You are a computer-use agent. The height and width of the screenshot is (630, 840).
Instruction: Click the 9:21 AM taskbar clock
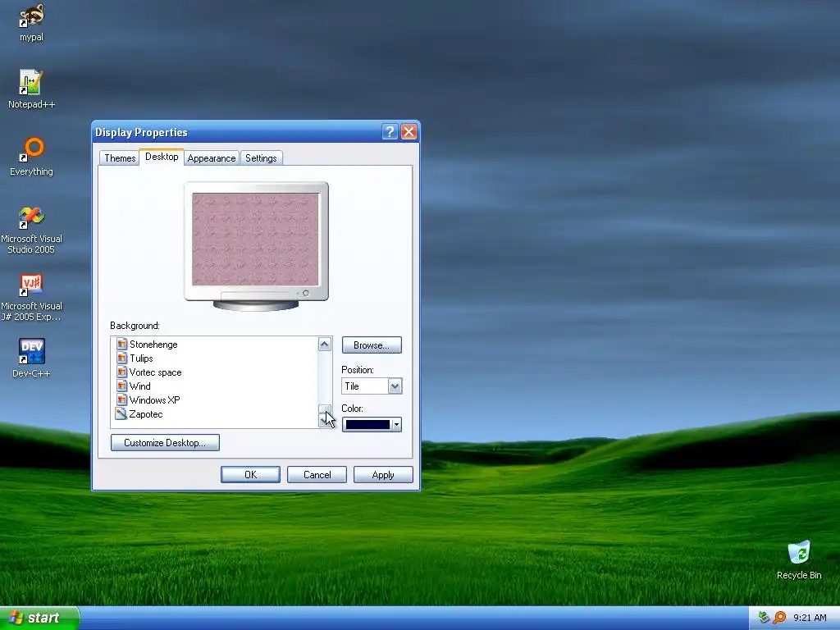pyautogui.click(x=810, y=618)
